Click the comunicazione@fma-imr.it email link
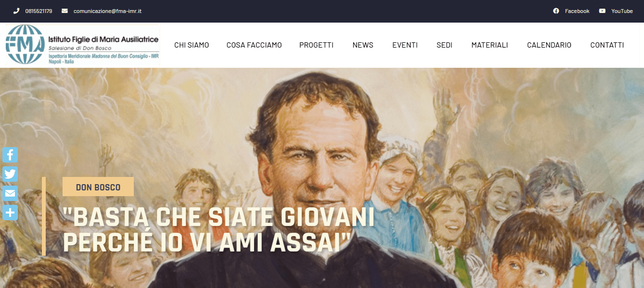This screenshot has height=288, width=644. click(x=107, y=11)
